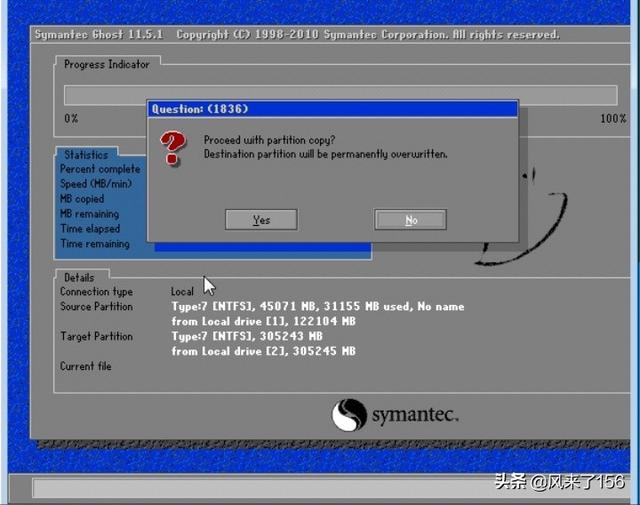Select the 'Speed (MB/min)' statistic label
The image size is (640, 505).
pyautogui.click(x=96, y=184)
